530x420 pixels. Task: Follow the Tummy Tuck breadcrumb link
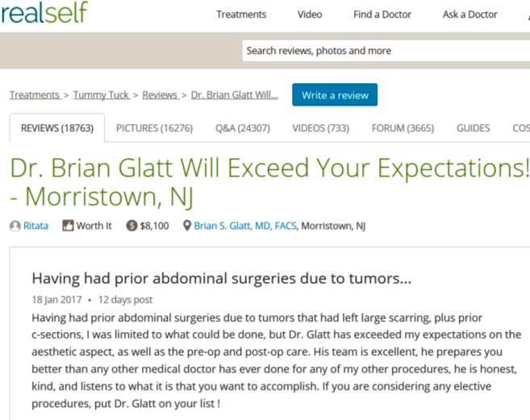tap(102, 95)
